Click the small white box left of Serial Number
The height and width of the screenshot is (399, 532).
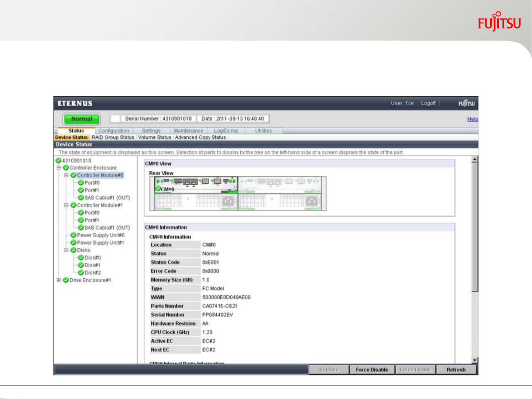pyautogui.click(x=116, y=118)
